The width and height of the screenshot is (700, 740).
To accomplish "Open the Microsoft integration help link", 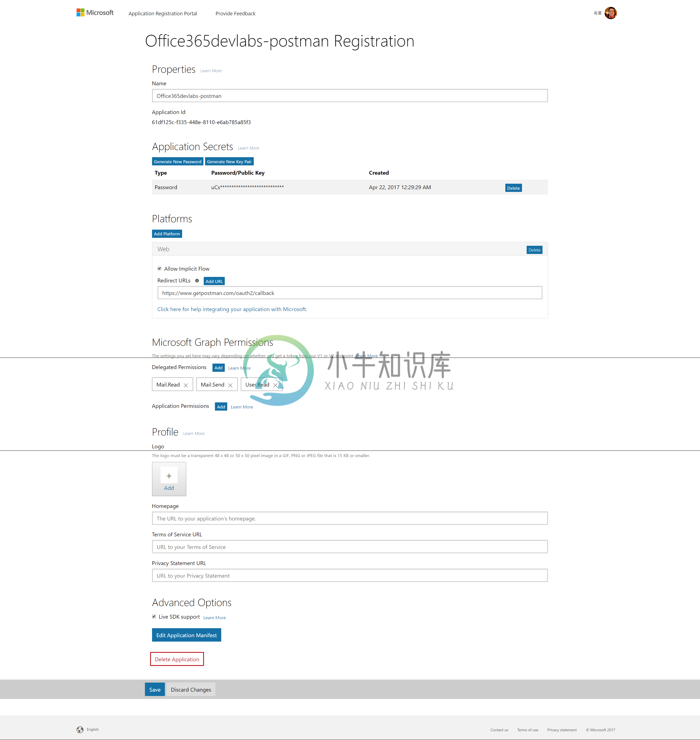I will coord(232,309).
